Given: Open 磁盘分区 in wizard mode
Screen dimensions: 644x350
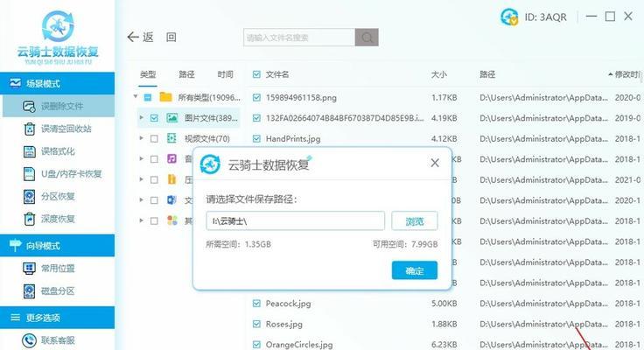Looking at the screenshot, I should click(x=49, y=290).
